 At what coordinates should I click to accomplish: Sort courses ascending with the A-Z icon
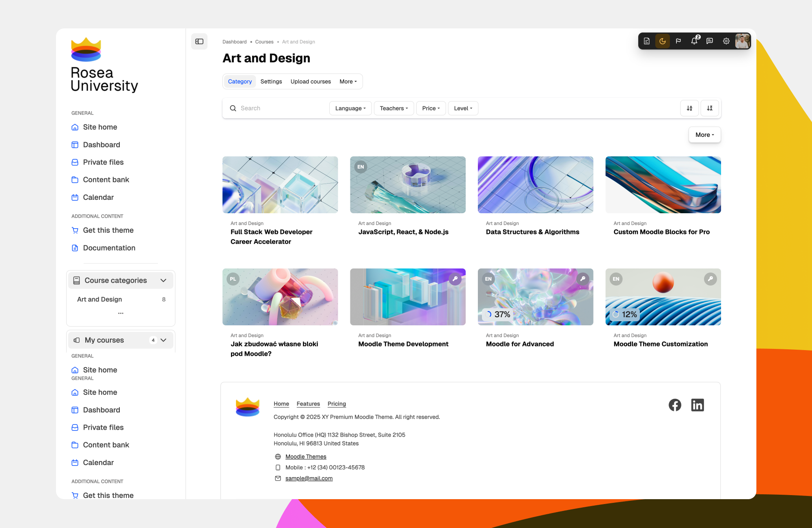click(x=689, y=108)
